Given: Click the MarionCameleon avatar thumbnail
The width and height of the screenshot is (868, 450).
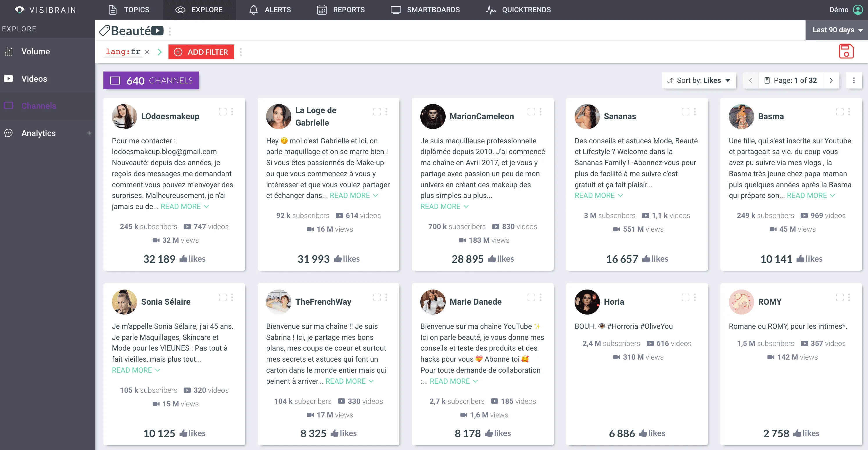Looking at the screenshot, I should (433, 116).
